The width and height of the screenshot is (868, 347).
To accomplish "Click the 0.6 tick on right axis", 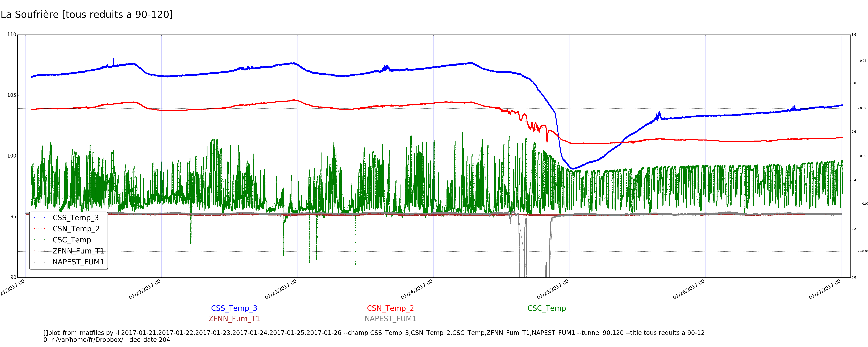I will 854,132.
